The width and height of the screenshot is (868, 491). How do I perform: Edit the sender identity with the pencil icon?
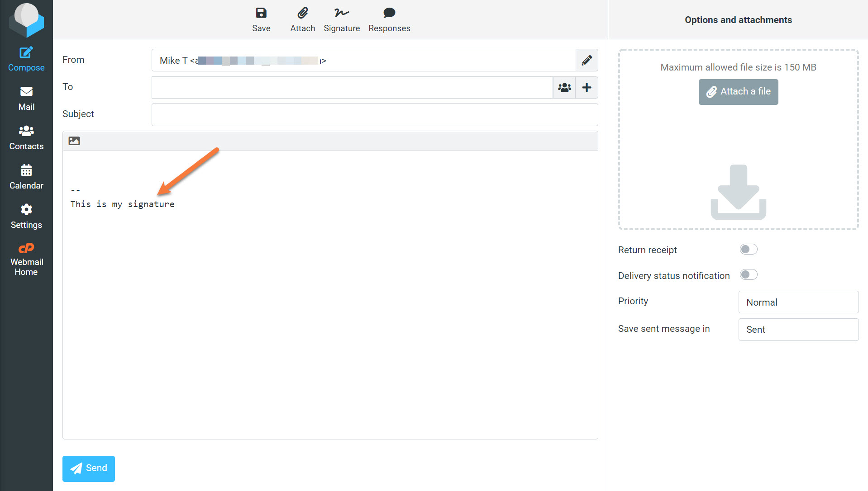click(587, 60)
